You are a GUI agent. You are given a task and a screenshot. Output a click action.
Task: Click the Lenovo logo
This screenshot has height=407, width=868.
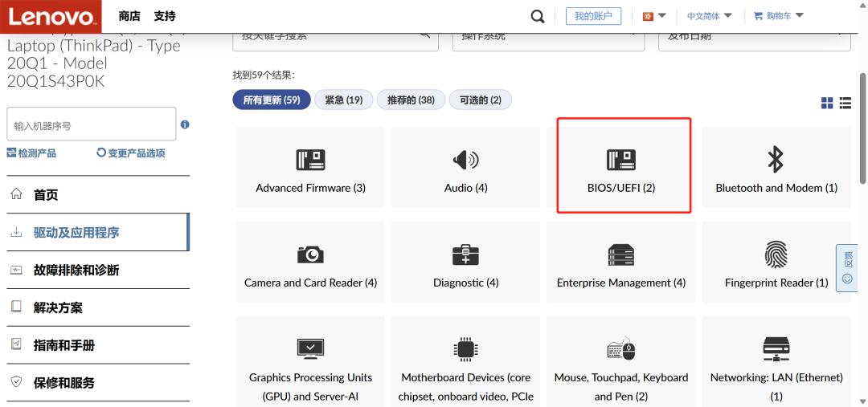51,17
